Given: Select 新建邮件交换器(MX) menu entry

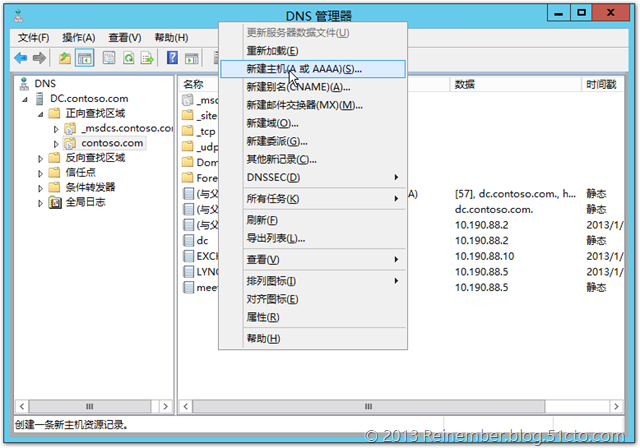Looking at the screenshot, I should click(x=304, y=105).
